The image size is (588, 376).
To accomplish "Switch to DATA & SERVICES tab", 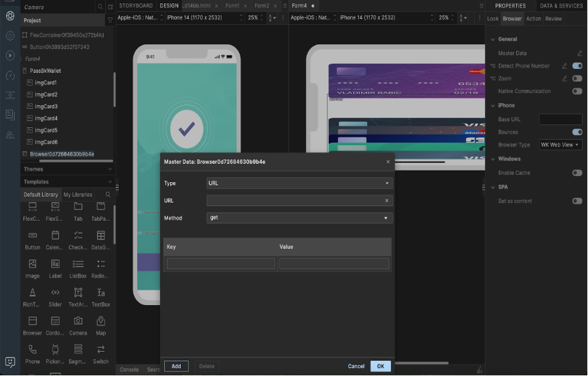I will [x=561, y=6].
